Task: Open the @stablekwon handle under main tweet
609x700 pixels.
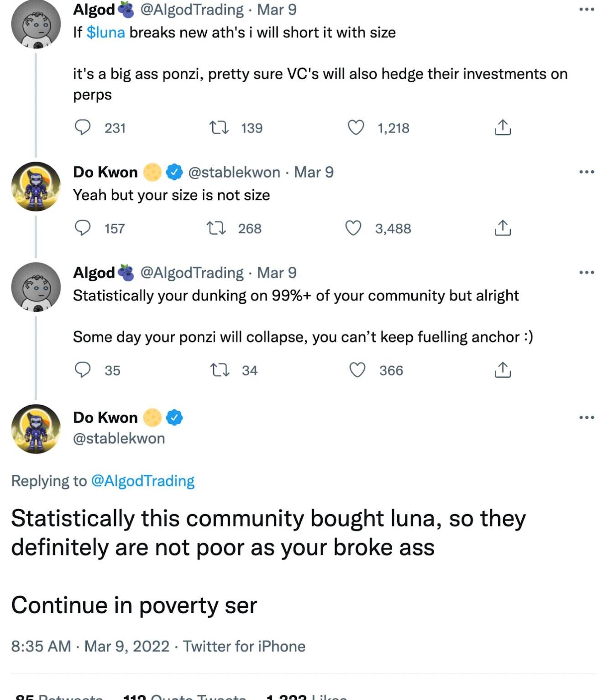Action: pyautogui.click(x=119, y=438)
